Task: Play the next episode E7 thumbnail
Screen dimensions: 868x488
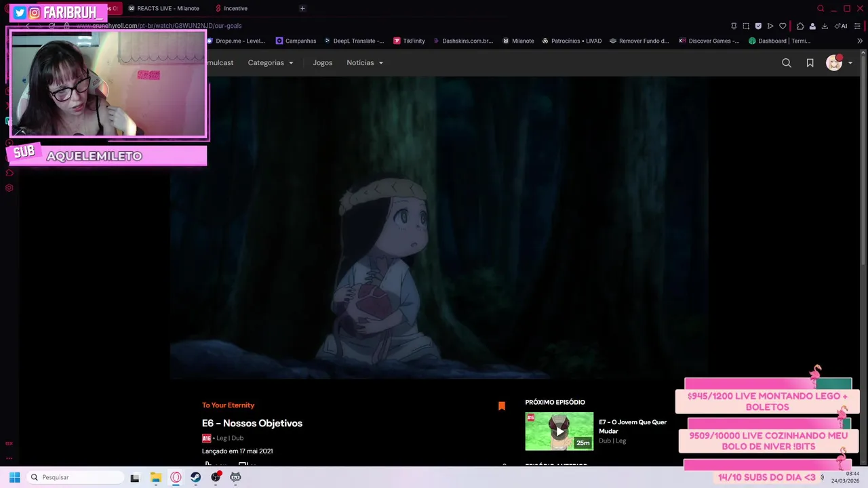Action: (x=559, y=431)
